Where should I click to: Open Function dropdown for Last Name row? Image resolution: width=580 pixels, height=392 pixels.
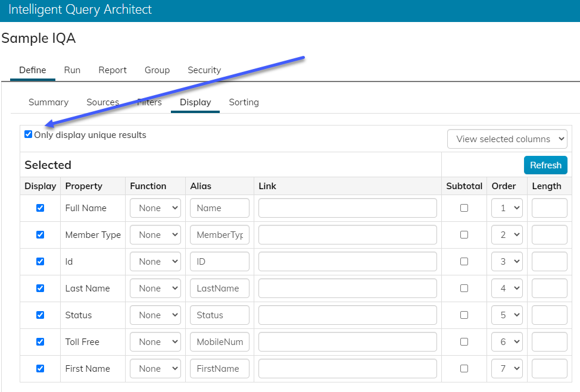155,288
